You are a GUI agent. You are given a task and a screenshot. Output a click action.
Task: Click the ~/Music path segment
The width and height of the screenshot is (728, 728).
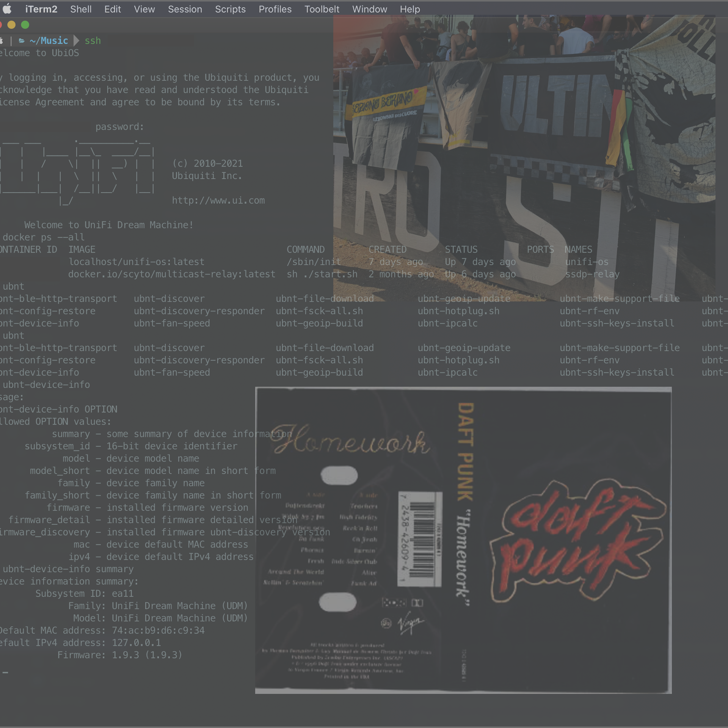click(49, 41)
